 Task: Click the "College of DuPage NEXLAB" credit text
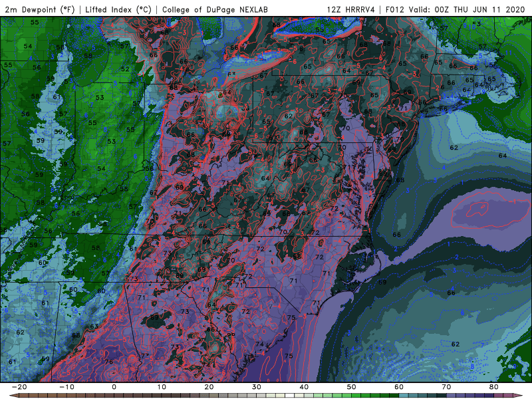point(215,9)
